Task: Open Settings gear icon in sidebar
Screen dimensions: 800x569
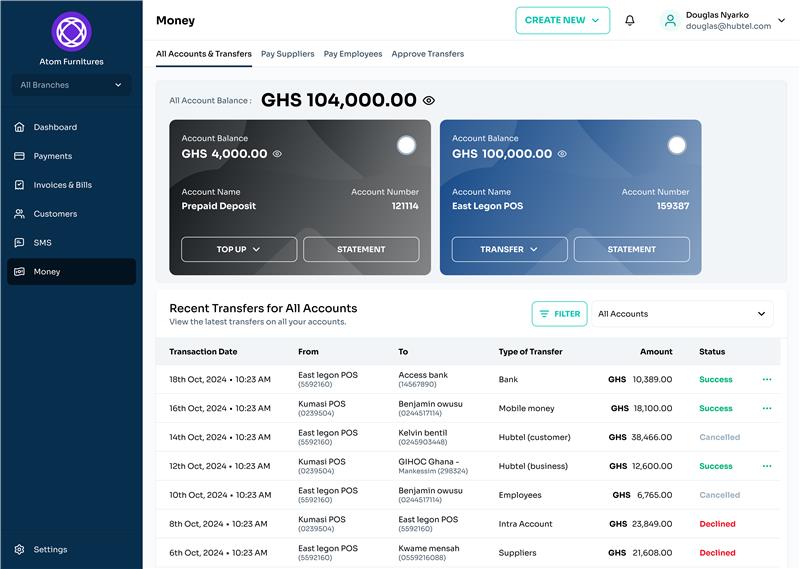Action: pos(20,549)
